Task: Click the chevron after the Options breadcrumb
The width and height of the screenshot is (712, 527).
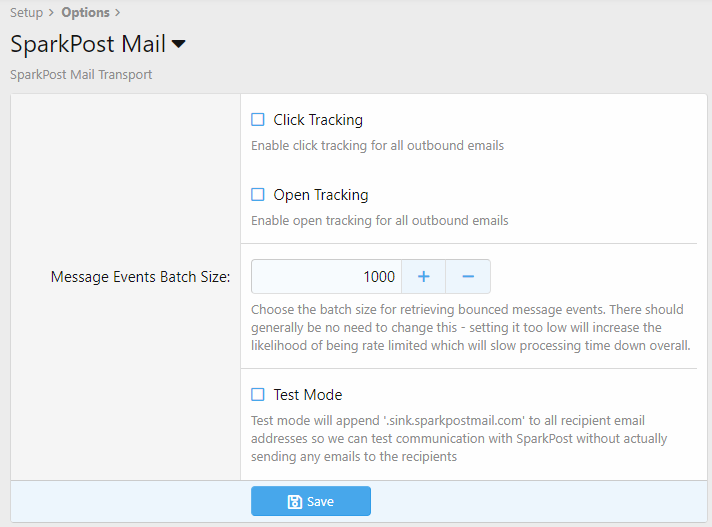Action: pos(118,13)
